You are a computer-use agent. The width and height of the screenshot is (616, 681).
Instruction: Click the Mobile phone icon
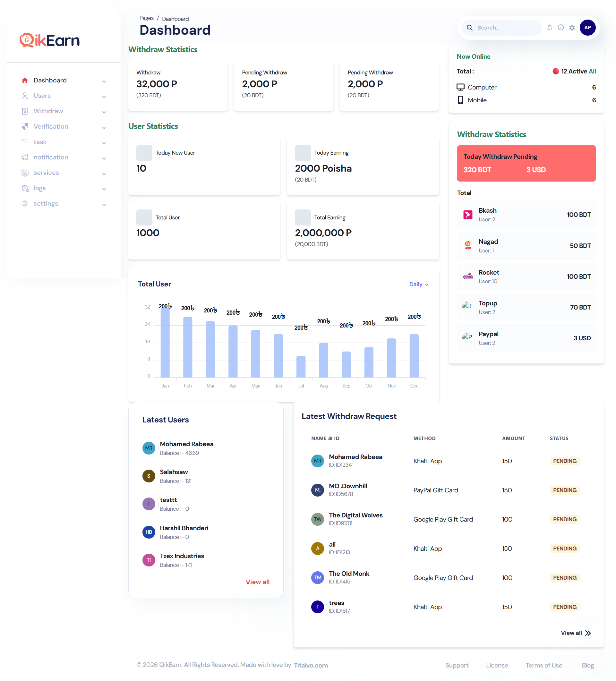(x=460, y=100)
